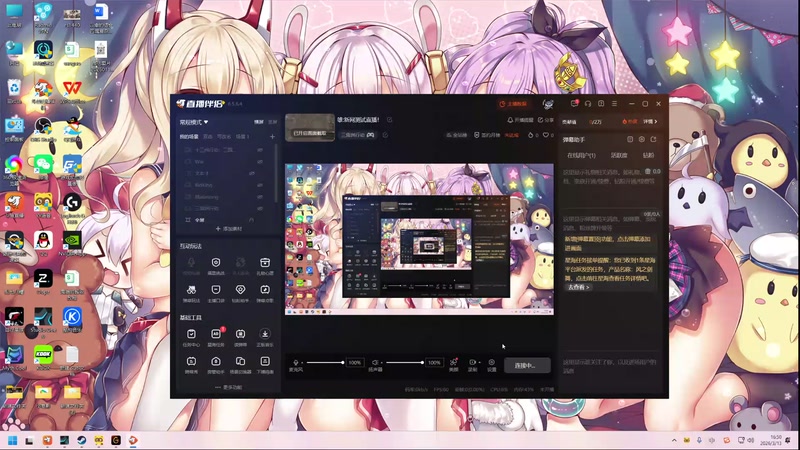Switch to 竖屏 portrait orientation
800x450 pixels.
(x=272, y=122)
